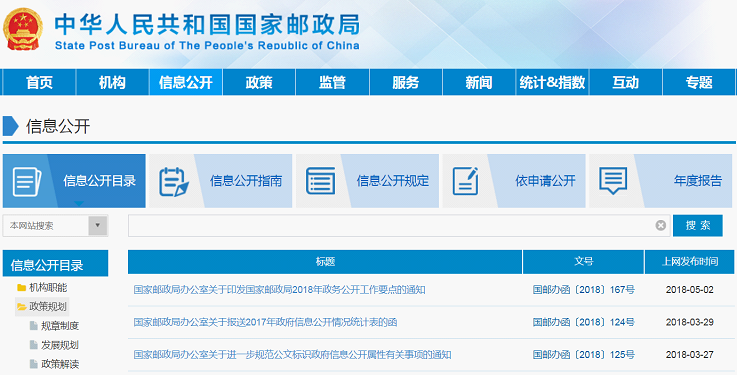Click the national emblem logo
This screenshot has width=737, height=375.
(23, 29)
